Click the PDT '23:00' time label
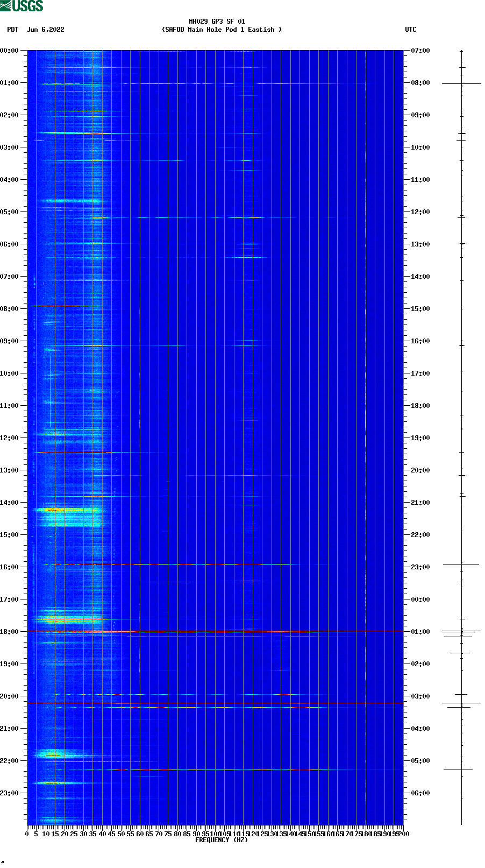Viewport: 485px width, 868px height. 9,793
